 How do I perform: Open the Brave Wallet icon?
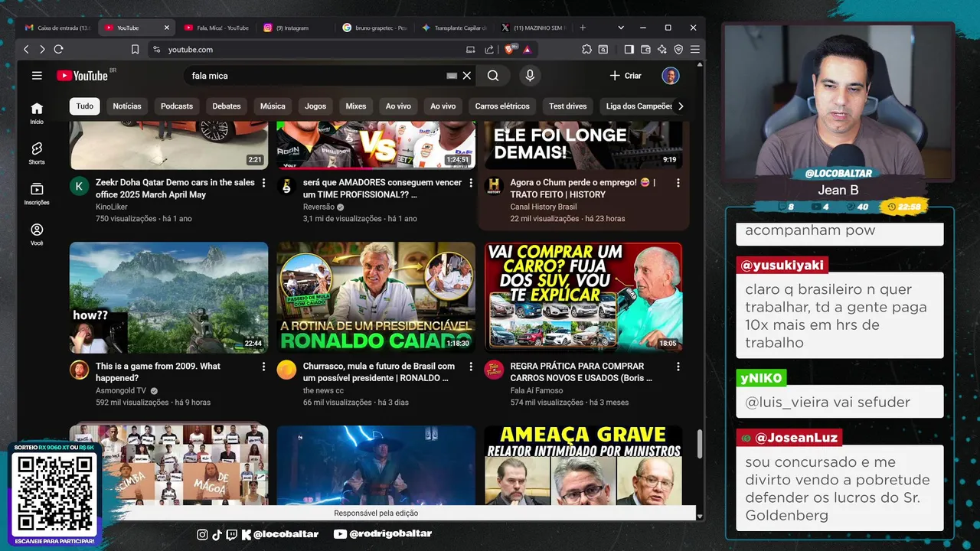coord(645,49)
